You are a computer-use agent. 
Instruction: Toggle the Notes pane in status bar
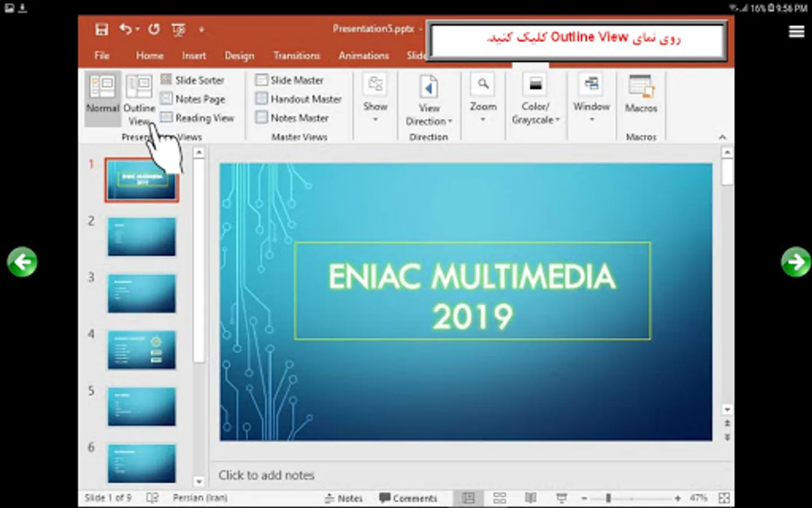pyautogui.click(x=344, y=498)
